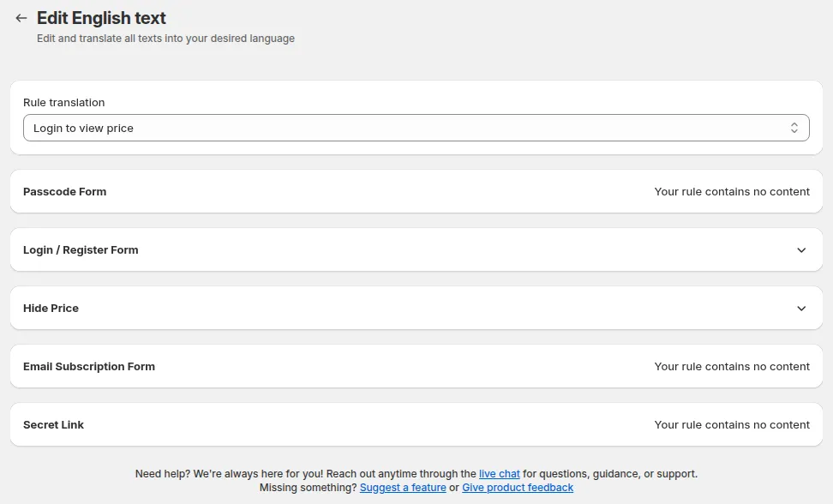Select the Email Subscription Form heading
The image size is (833, 504).
89,367
